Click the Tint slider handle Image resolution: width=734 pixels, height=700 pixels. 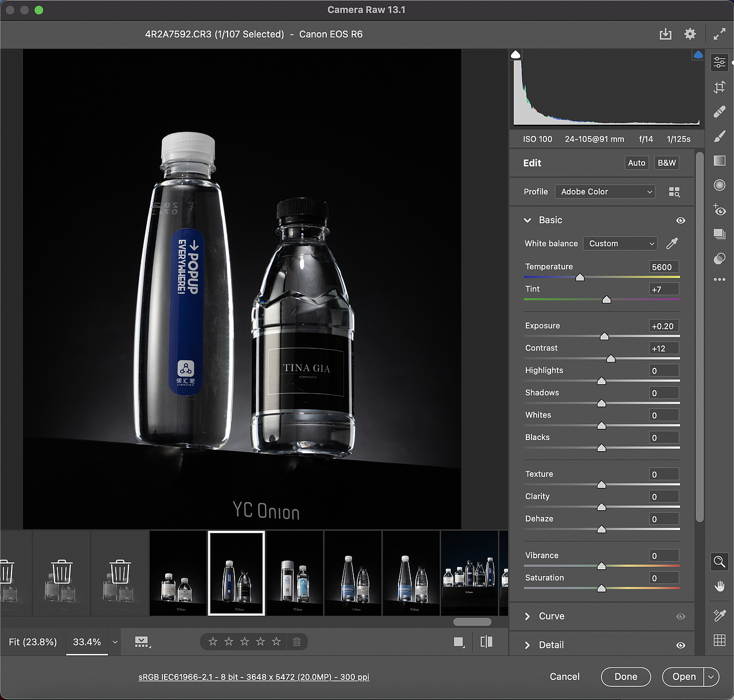pos(607,300)
